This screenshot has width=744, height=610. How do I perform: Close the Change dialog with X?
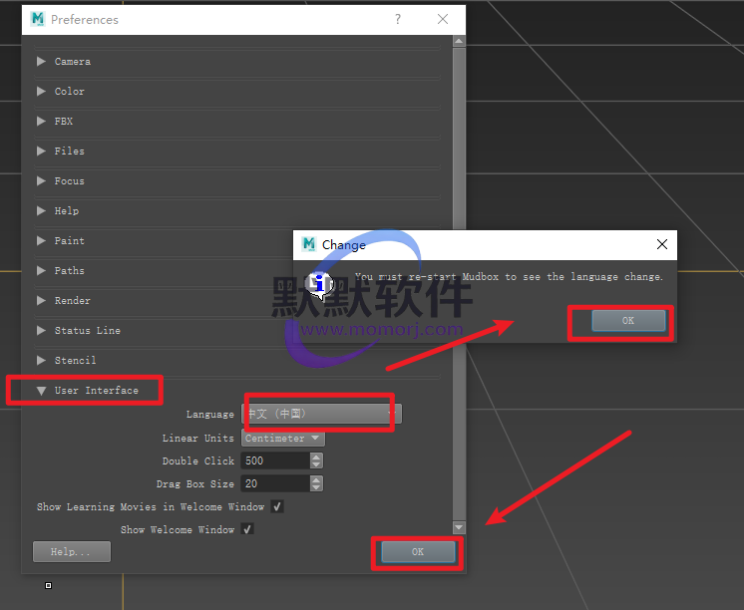[661, 244]
